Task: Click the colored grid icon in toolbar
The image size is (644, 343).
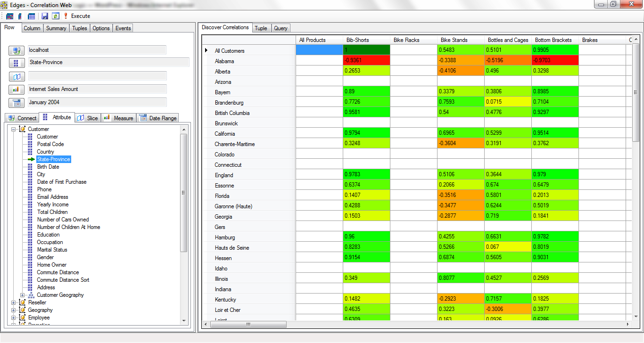Action: click(x=9, y=16)
